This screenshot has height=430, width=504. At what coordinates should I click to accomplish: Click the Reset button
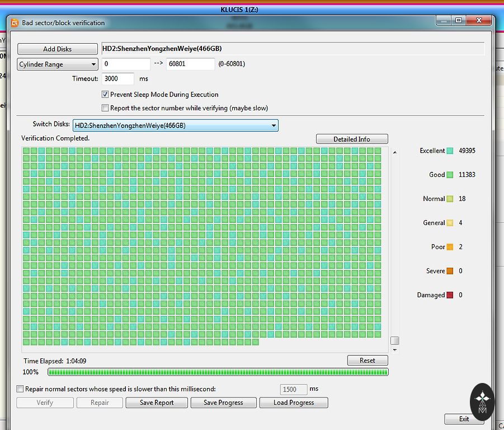367,360
